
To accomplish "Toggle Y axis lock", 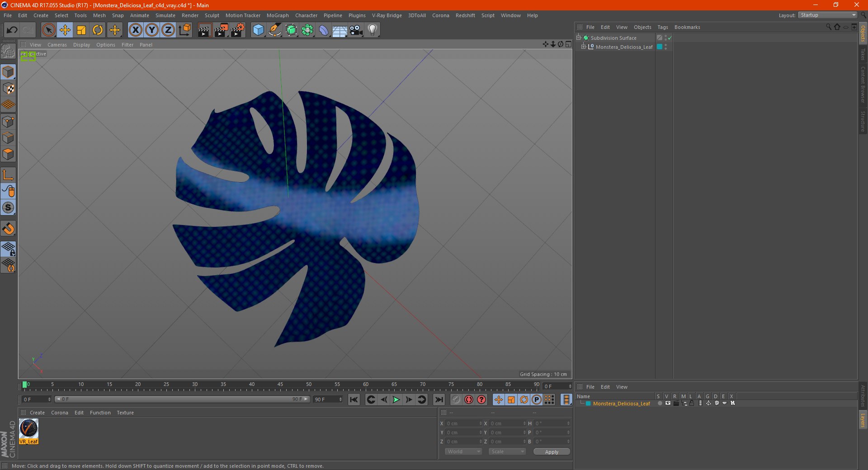I will [x=152, y=30].
